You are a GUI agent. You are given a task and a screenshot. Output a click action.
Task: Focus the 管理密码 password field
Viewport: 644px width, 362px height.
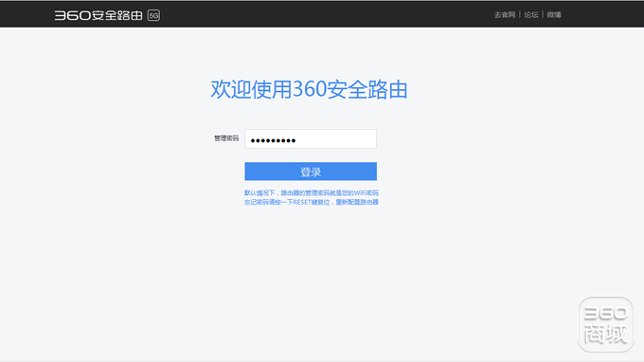(311, 139)
